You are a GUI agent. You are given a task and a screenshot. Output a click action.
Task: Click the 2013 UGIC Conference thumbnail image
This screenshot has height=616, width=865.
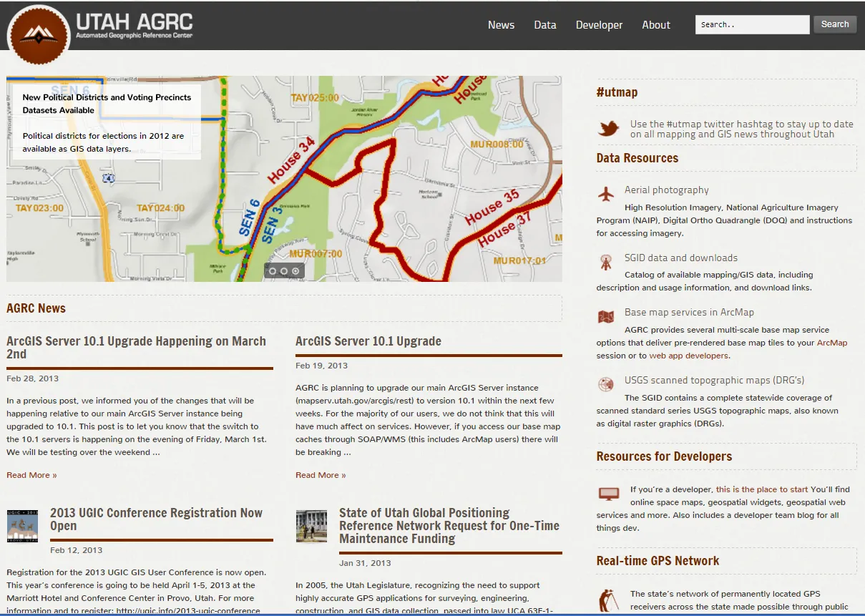click(x=22, y=525)
